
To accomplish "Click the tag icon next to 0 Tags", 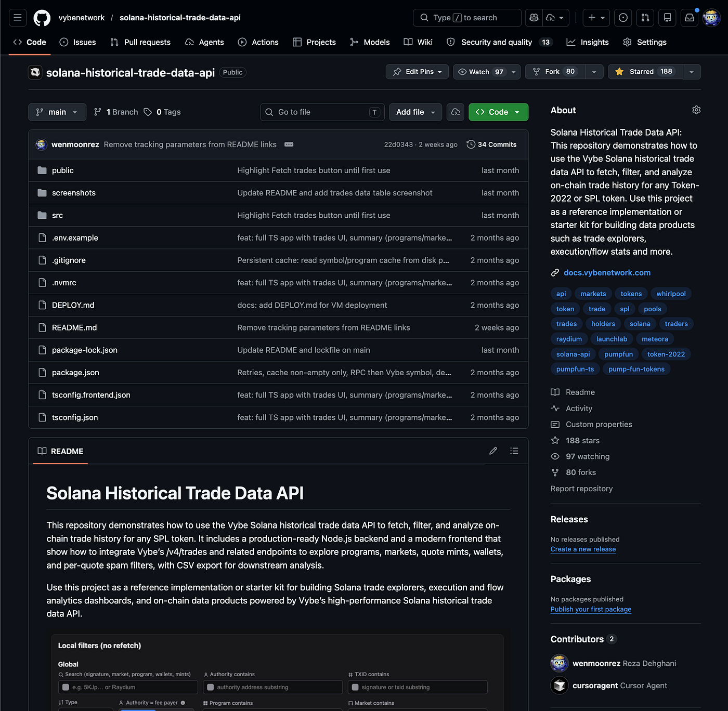I will (148, 112).
